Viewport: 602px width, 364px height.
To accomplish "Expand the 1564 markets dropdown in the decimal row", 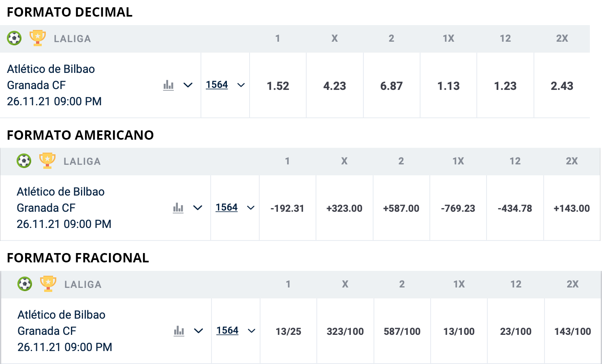I will pos(241,85).
